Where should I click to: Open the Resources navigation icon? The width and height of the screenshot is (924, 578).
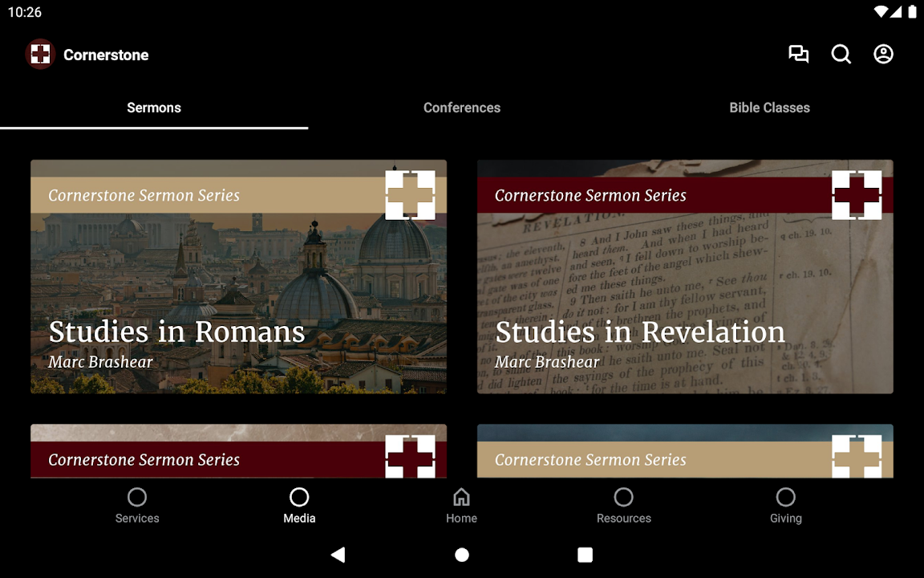[623, 498]
